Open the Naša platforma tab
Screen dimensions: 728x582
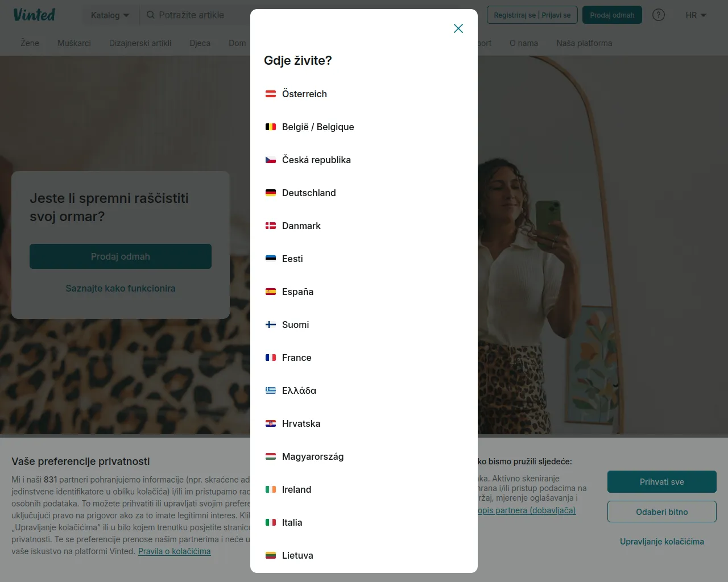(x=584, y=43)
